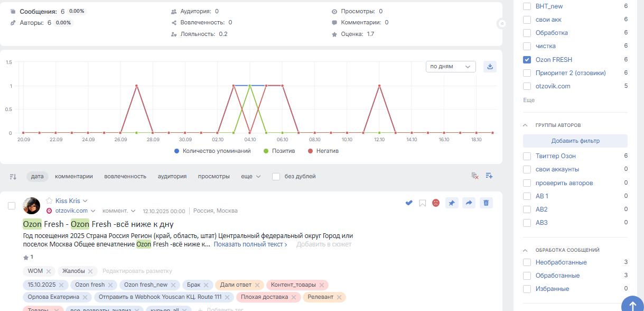Sort posts by аудитория

coord(172,176)
